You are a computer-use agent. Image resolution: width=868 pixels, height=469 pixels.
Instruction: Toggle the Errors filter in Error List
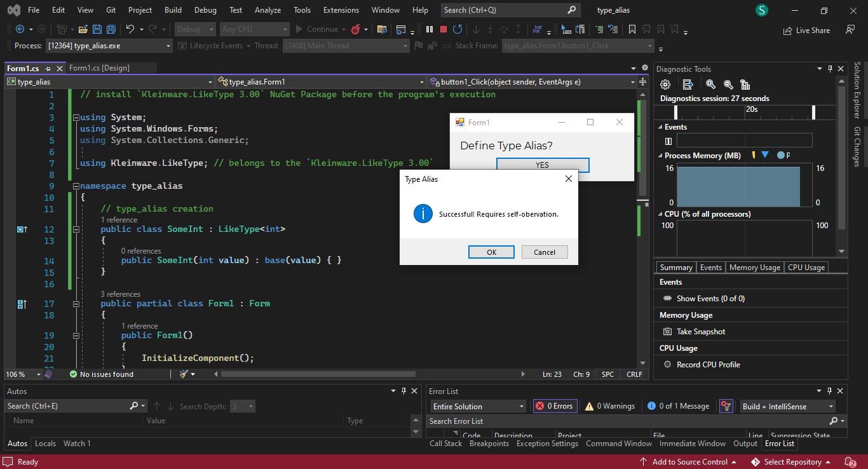554,406
